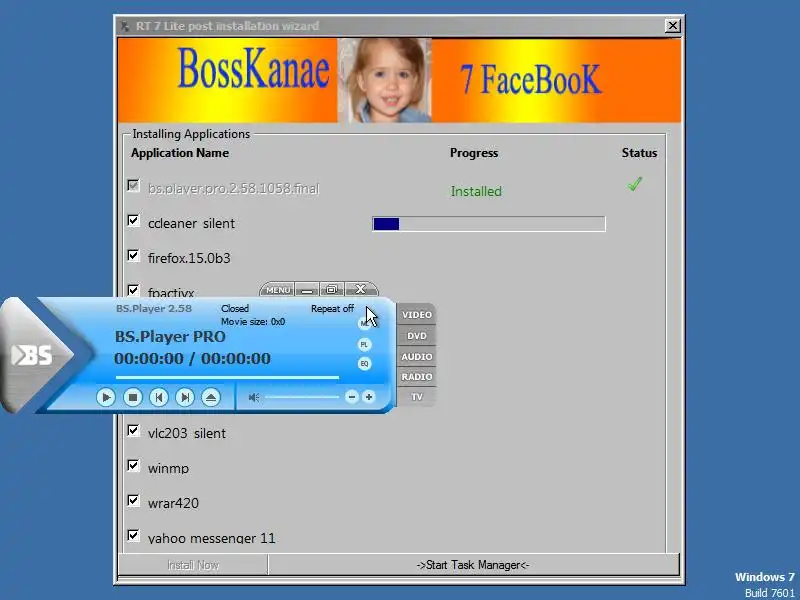Switch BS.Player to windowed mode button
800x600 pixels.
click(x=332, y=290)
